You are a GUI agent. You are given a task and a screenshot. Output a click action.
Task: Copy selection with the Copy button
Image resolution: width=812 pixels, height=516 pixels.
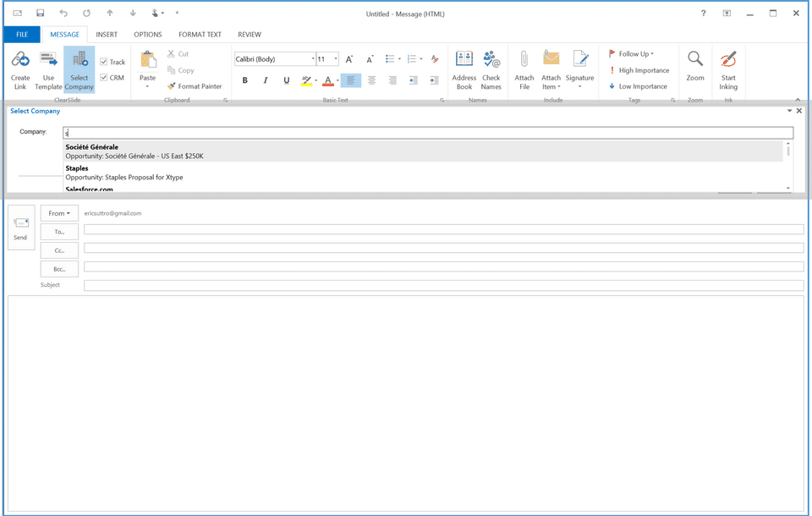point(181,70)
